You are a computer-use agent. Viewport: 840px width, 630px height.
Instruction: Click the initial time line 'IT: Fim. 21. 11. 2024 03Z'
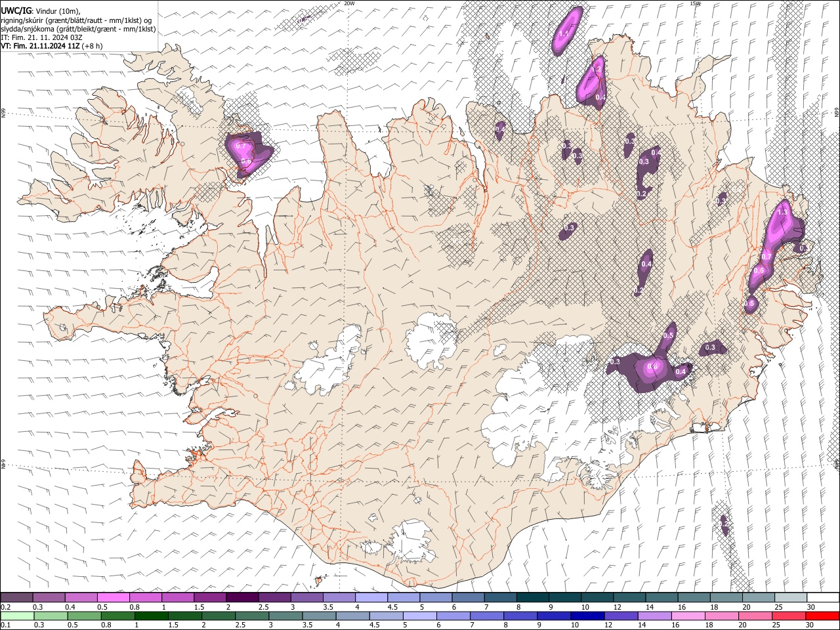[41, 37]
